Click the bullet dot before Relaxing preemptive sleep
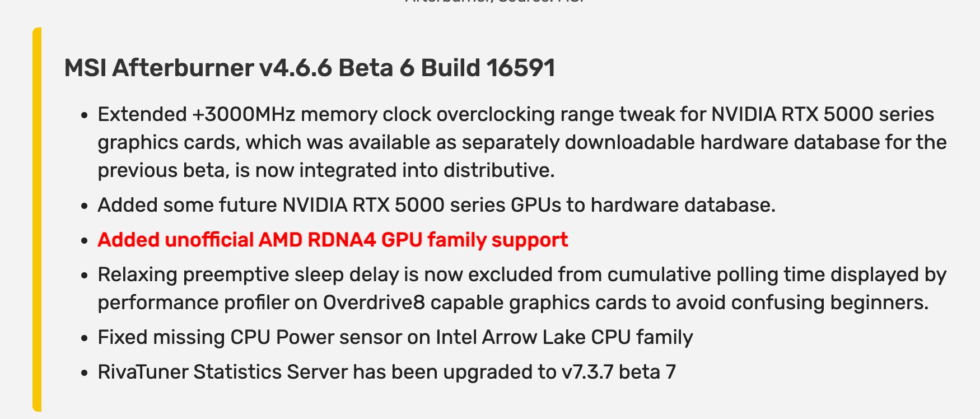The width and height of the screenshot is (980, 419). (x=85, y=276)
